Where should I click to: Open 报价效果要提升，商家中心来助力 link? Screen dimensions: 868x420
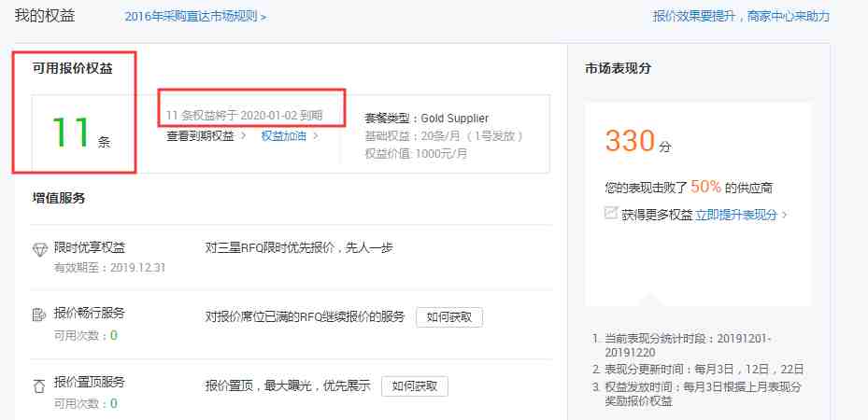coord(741,16)
